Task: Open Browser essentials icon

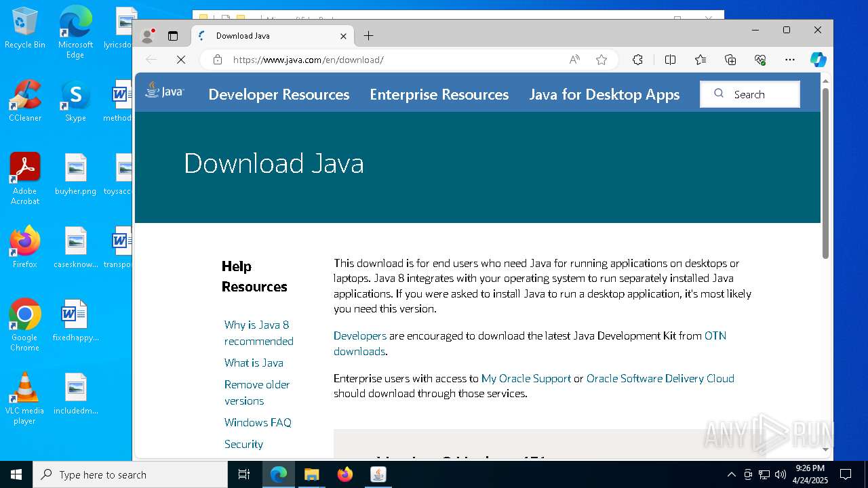Action: 760,60
